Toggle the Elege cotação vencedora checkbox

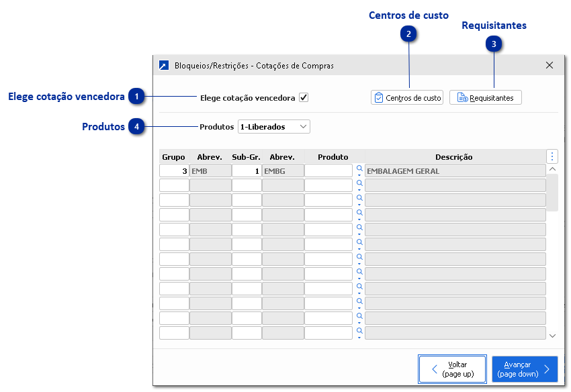click(x=304, y=97)
